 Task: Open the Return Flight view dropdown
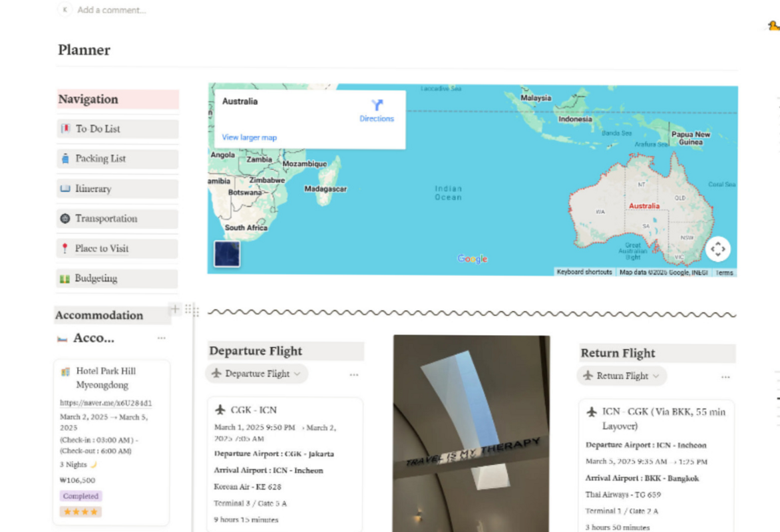pyautogui.click(x=657, y=376)
